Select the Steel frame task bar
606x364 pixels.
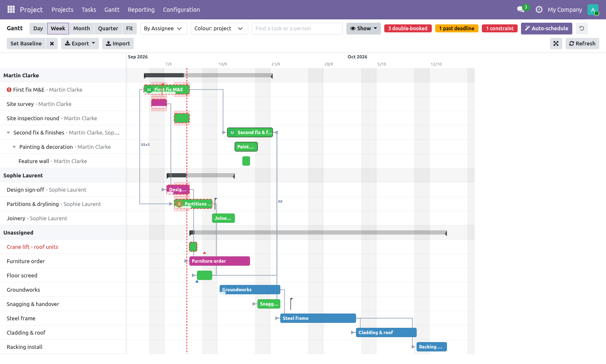point(318,318)
